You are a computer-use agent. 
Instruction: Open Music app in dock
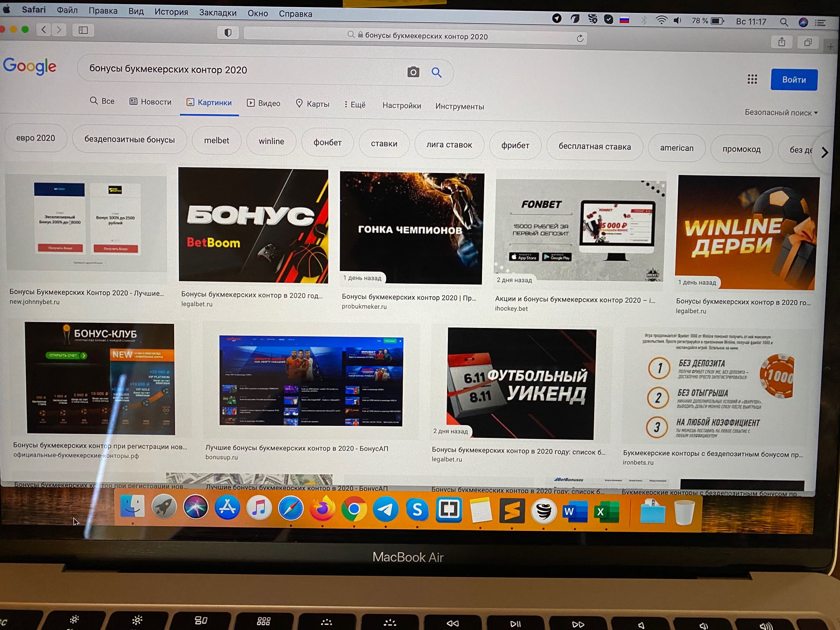pyautogui.click(x=259, y=508)
